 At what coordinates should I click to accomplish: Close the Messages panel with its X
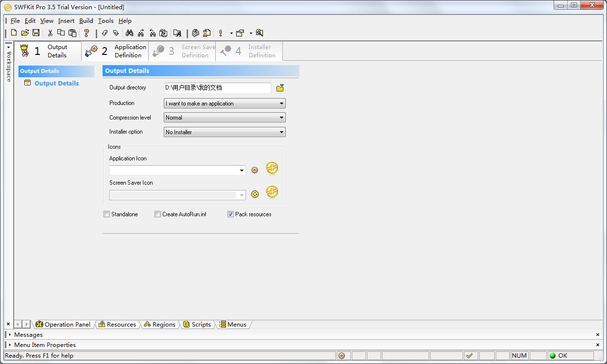click(598, 335)
